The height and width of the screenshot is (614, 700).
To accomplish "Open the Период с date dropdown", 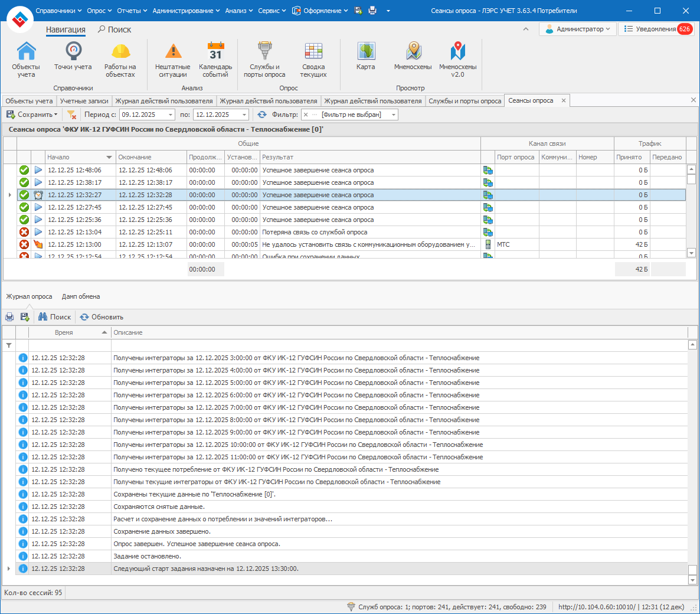I will (171, 115).
